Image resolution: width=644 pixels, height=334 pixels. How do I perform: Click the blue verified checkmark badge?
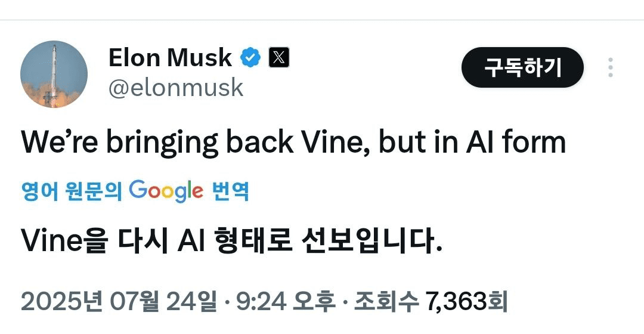[250, 57]
